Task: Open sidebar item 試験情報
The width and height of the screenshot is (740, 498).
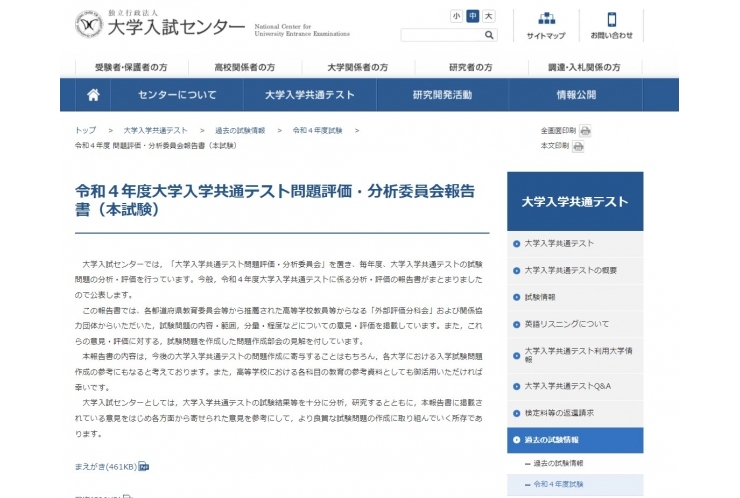Action: tap(575, 297)
